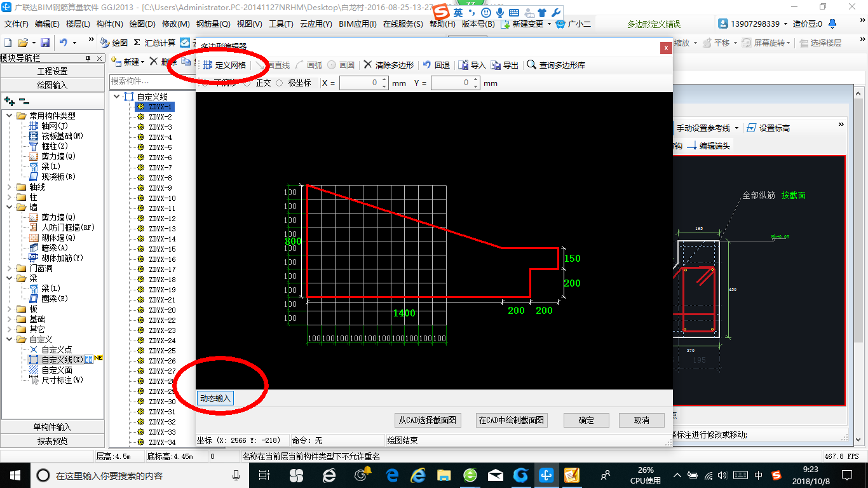Screen dimensions: 868x488
Task: Open the 钢筋量(Q) menu
Action: [213, 24]
